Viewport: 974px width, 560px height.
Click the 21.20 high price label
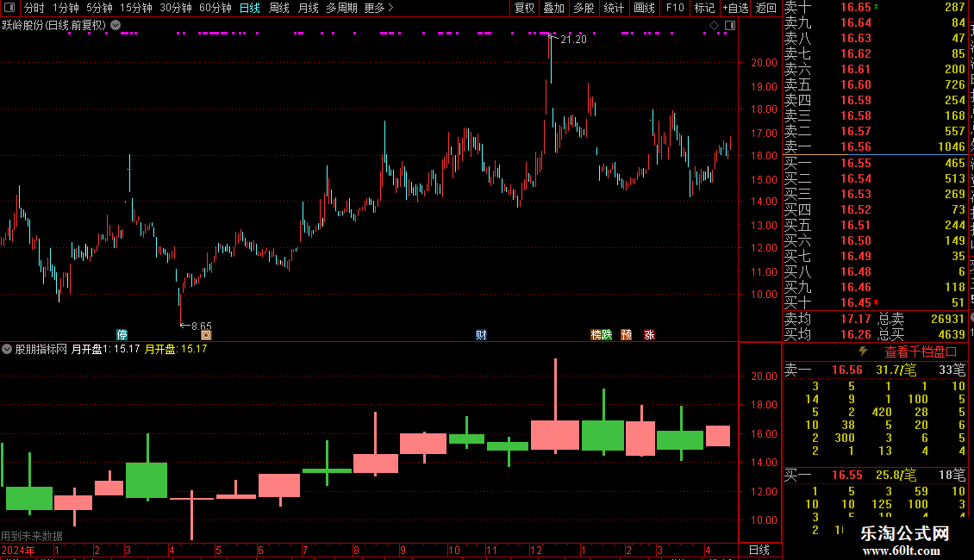coord(572,39)
